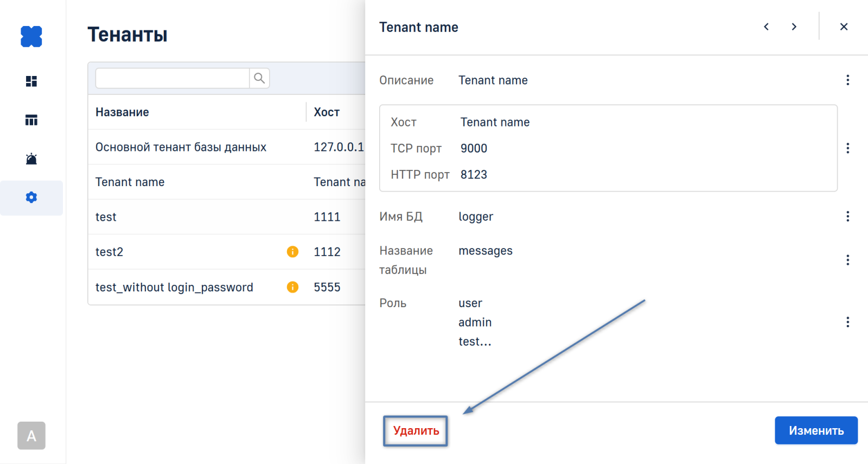Click warning icon beside test_without login_password
This screenshot has height=464, width=868.
pyautogui.click(x=292, y=287)
